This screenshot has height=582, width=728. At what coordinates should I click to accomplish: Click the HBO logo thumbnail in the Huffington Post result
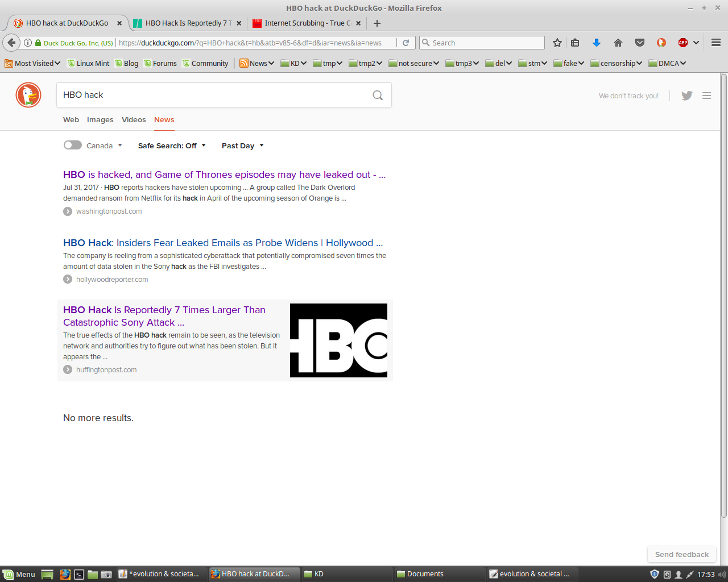[x=339, y=340]
